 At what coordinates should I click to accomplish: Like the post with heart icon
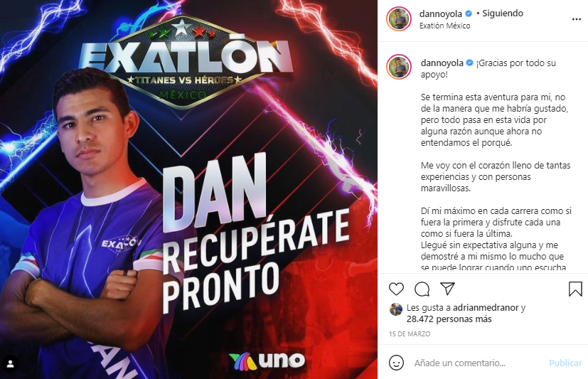pos(396,289)
